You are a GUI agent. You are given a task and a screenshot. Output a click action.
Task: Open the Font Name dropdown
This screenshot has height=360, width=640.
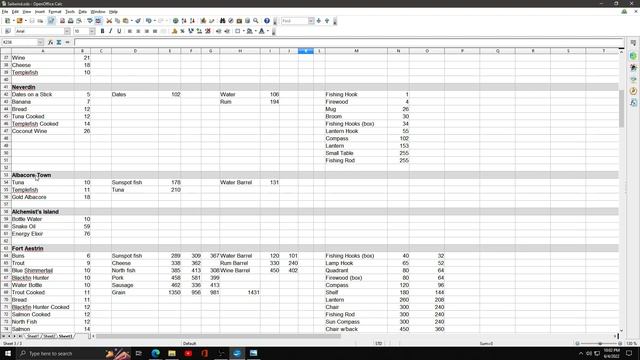click(67, 31)
